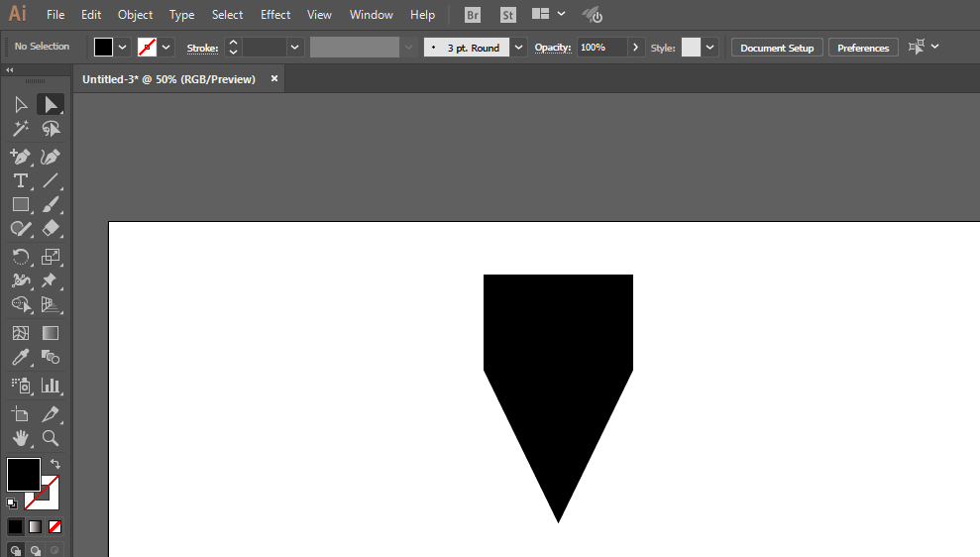Select the Lasso tool

51,129
